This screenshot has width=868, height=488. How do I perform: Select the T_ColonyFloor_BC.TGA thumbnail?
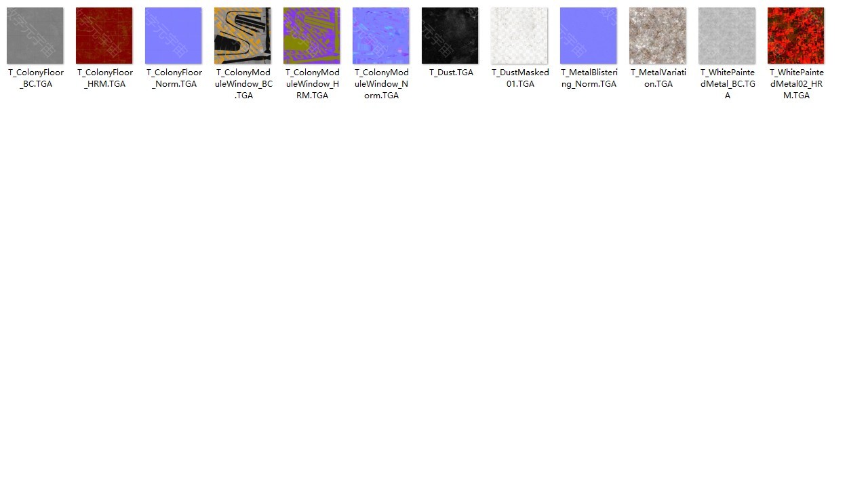point(35,36)
